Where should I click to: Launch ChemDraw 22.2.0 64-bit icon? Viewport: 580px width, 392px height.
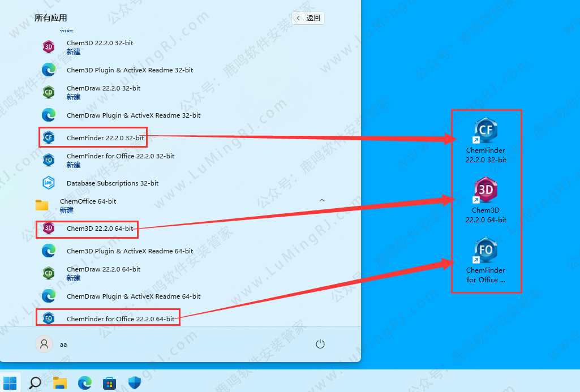[49, 273]
